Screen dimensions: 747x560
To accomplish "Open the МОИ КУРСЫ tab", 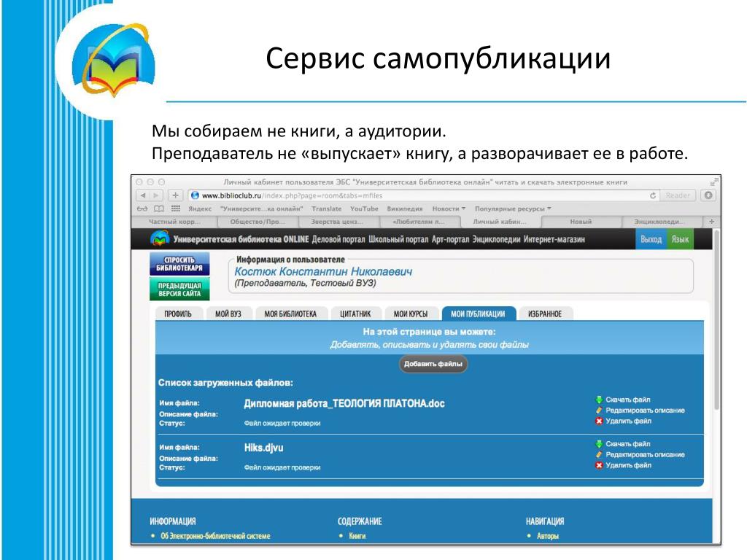I will (411, 314).
